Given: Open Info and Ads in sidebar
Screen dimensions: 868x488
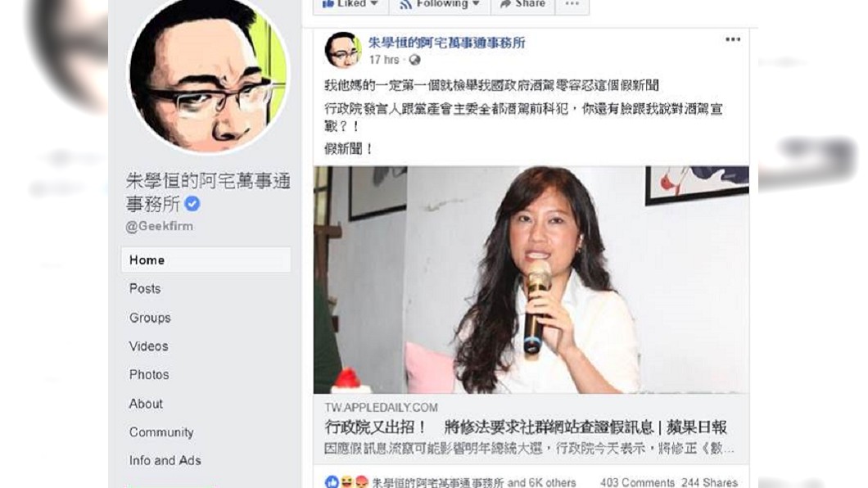Looking at the screenshot, I should (x=165, y=460).
